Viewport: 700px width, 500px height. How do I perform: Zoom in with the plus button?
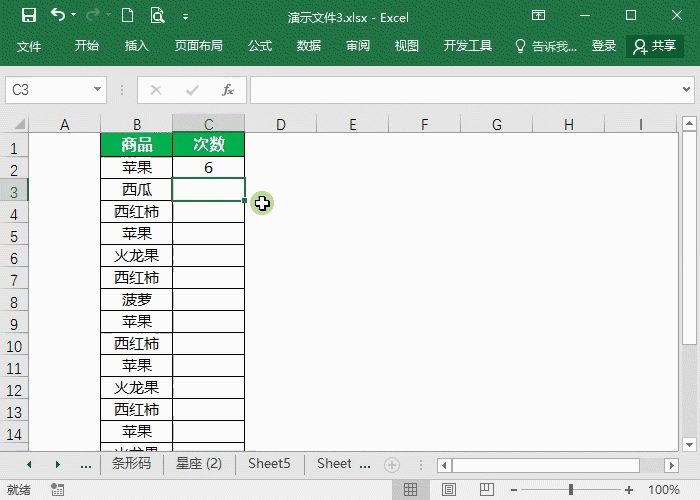(x=629, y=490)
